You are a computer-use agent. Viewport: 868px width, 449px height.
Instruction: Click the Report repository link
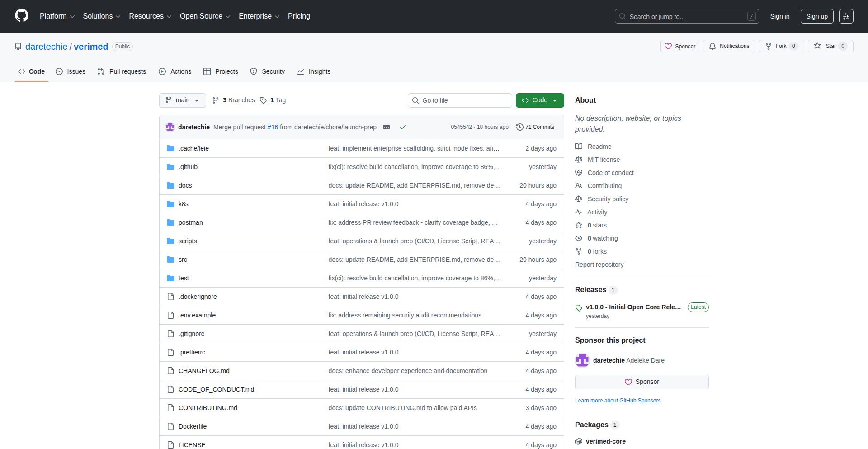pyautogui.click(x=599, y=265)
